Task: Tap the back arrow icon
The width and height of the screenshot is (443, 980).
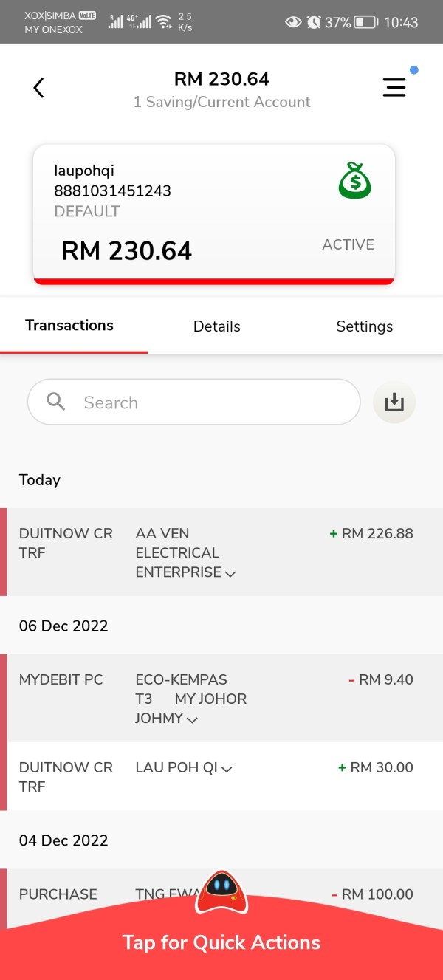Action: point(39,89)
